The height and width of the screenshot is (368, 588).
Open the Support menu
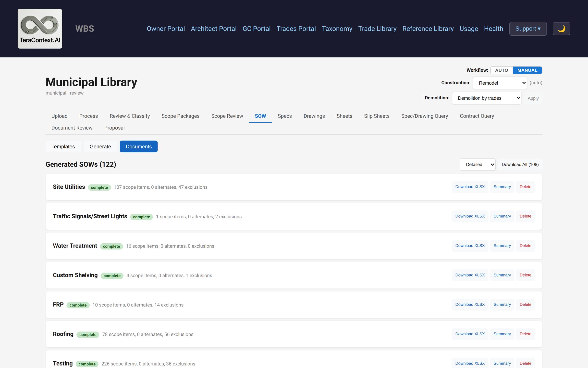pos(528,29)
